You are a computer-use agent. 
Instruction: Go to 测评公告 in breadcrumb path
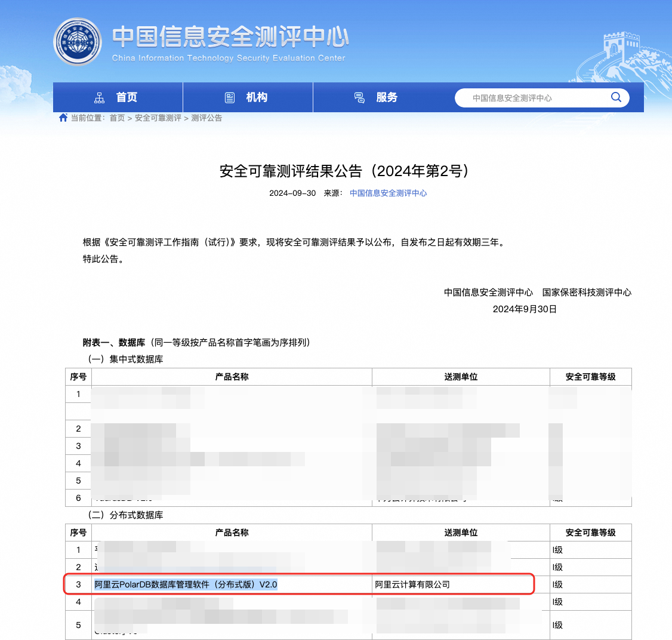point(206,118)
